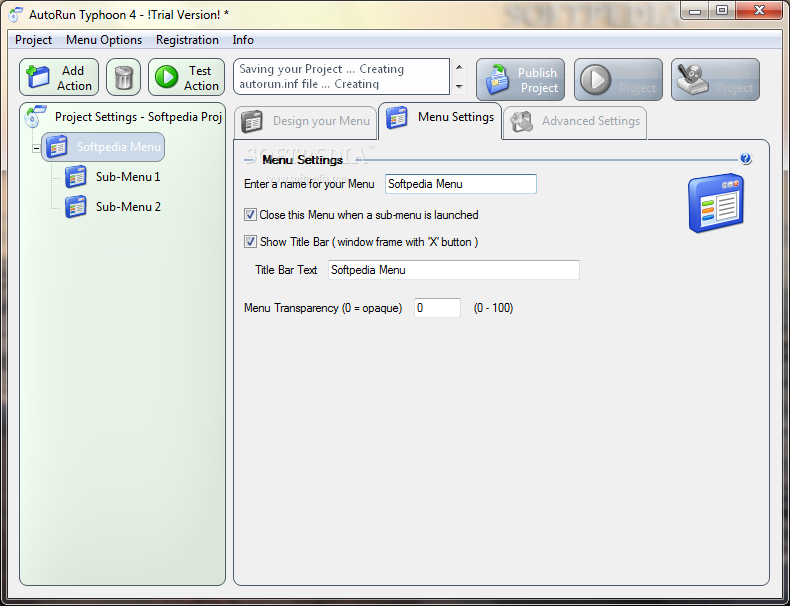Image resolution: width=790 pixels, height=606 pixels.
Task: Open the Project menu
Action: pyautogui.click(x=33, y=40)
